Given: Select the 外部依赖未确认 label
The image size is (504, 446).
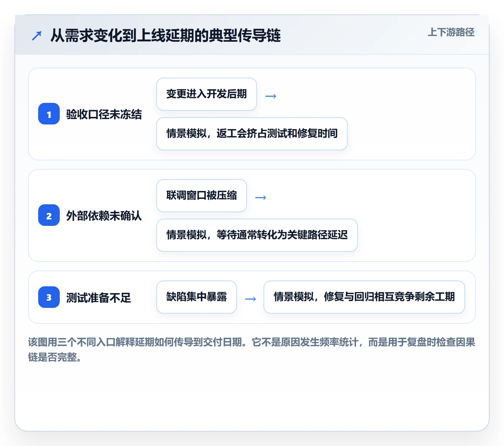Looking at the screenshot, I should (104, 215).
